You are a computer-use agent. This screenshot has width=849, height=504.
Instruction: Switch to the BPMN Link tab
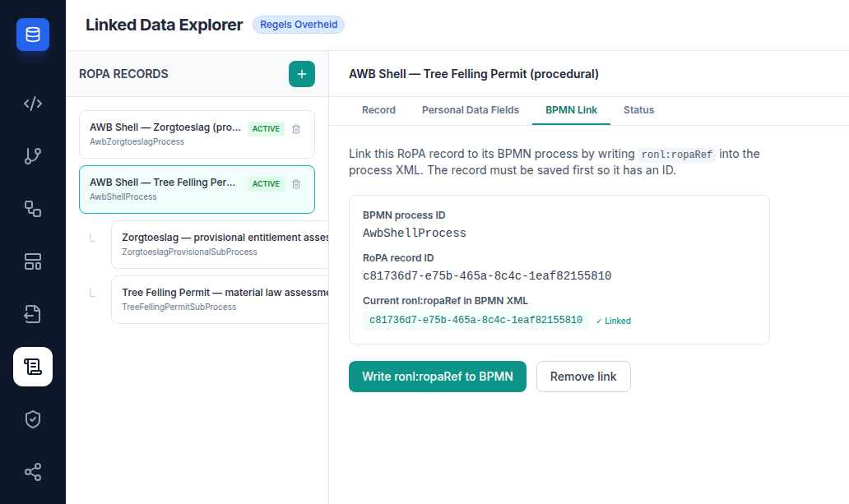click(x=571, y=110)
